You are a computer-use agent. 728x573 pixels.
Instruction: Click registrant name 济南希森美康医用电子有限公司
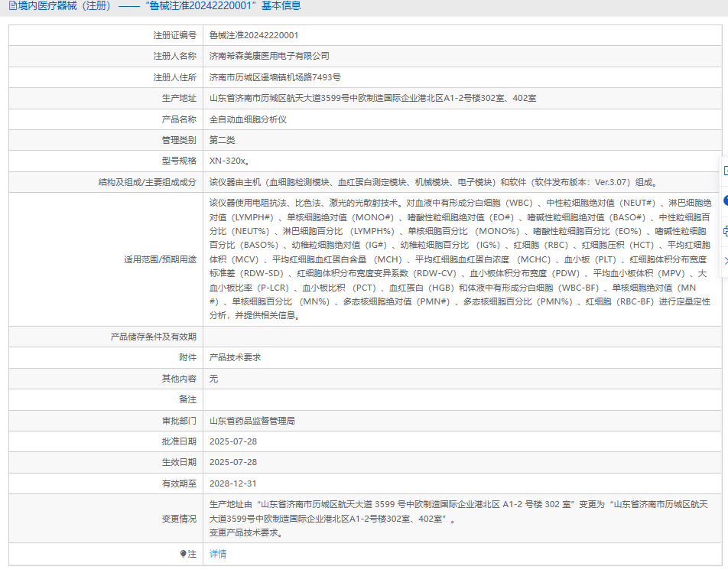tap(269, 56)
